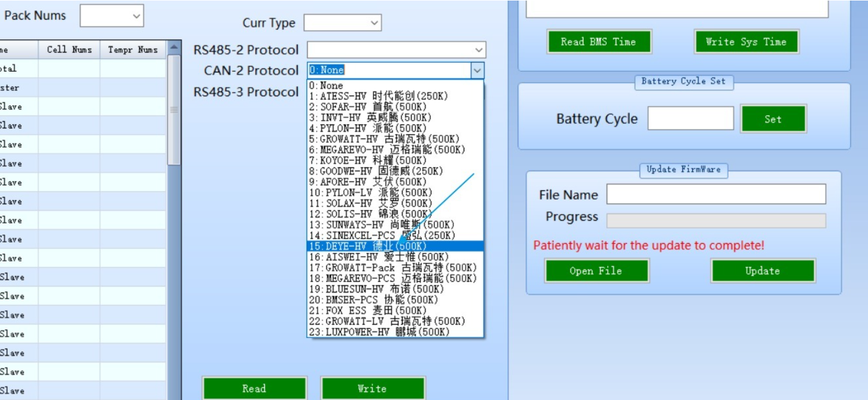
Task: Click the Write button below protocols
Action: pos(372,388)
